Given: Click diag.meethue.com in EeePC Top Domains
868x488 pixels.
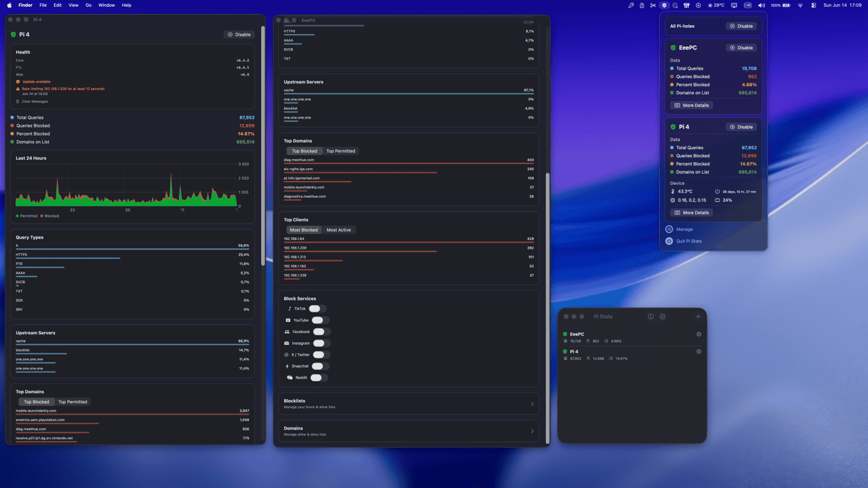Looking at the screenshot, I should click(409, 161).
